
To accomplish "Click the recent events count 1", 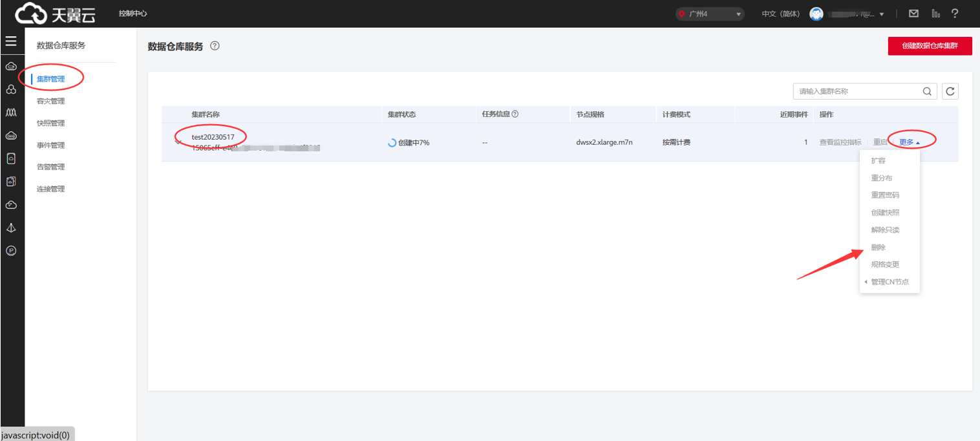I will (805, 142).
